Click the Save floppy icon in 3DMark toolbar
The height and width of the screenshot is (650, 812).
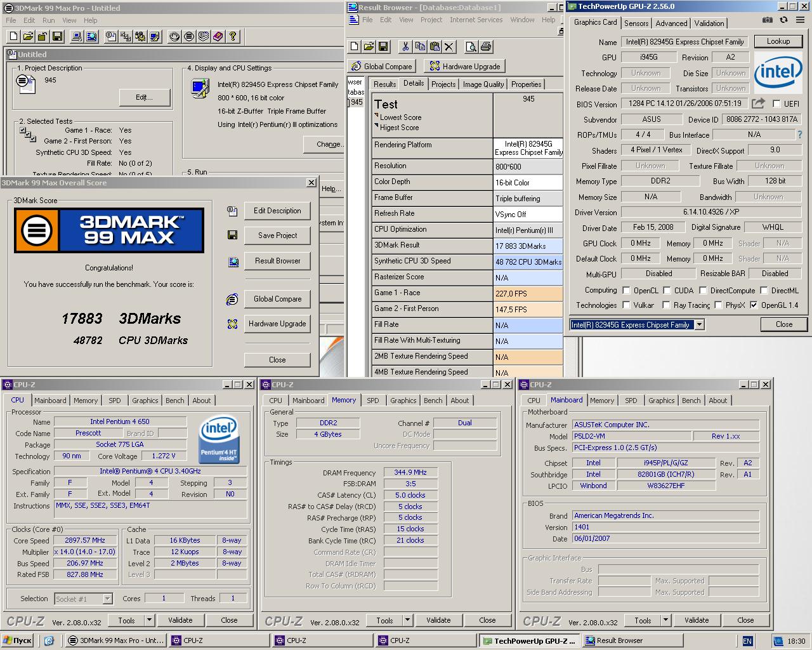[x=57, y=36]
